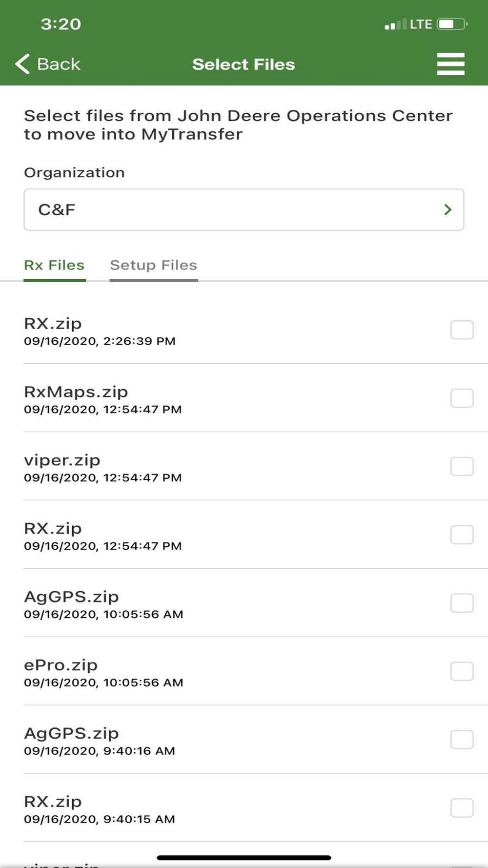The width and height of the screenshot is (488, 868).
Task: Select the Rx Files tab
Action: pos(54,265)
